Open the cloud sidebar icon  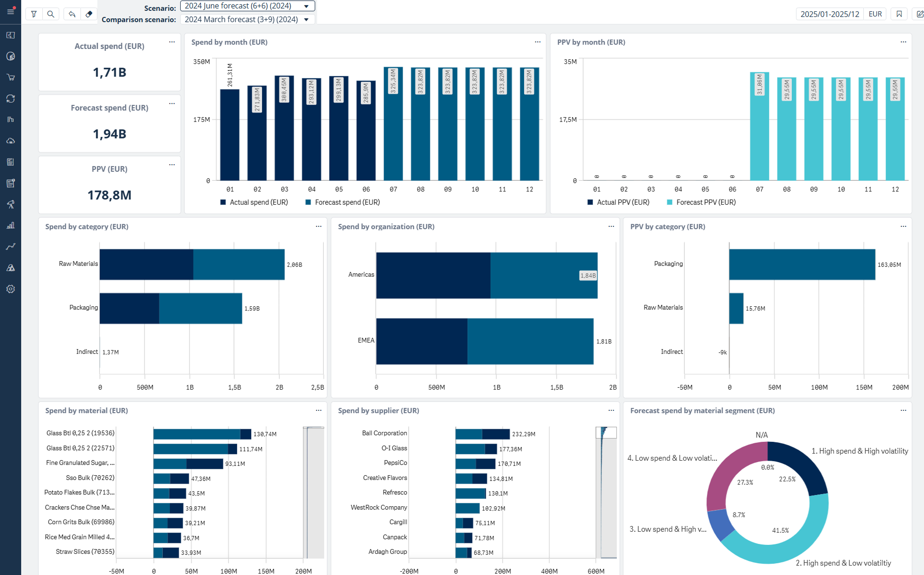(10, 141)
